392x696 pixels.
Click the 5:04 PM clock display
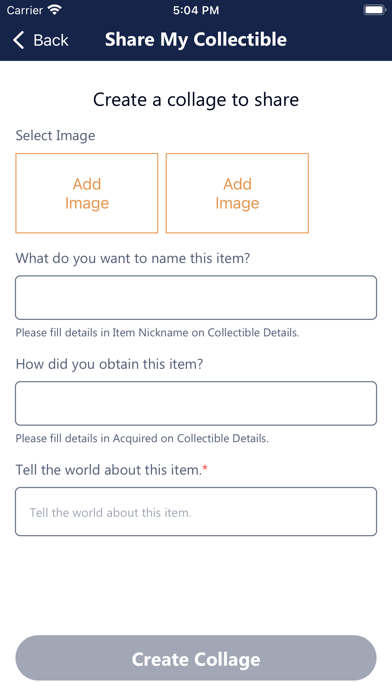click(196, 10)
